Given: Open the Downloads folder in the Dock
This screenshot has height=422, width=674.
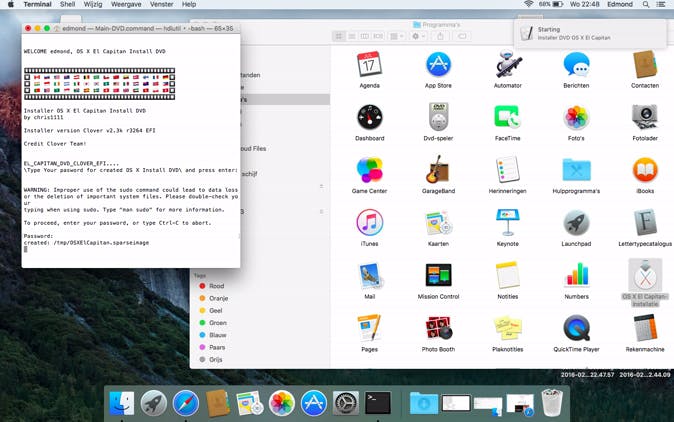Looking at the screenshot, I should coord(424,404).
